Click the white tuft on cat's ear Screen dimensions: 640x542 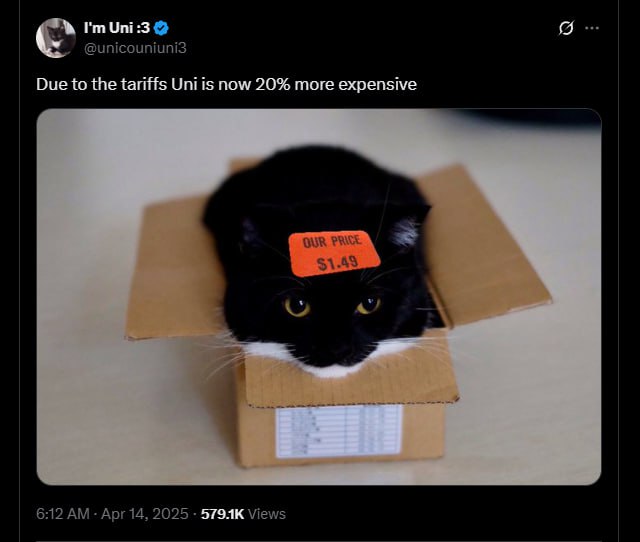click(404, 231)
